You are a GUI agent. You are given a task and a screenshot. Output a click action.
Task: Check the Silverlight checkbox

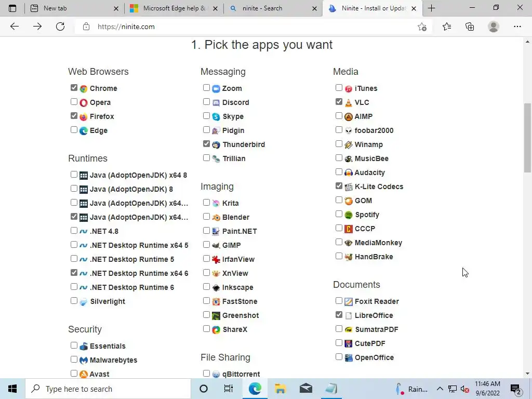74,301
